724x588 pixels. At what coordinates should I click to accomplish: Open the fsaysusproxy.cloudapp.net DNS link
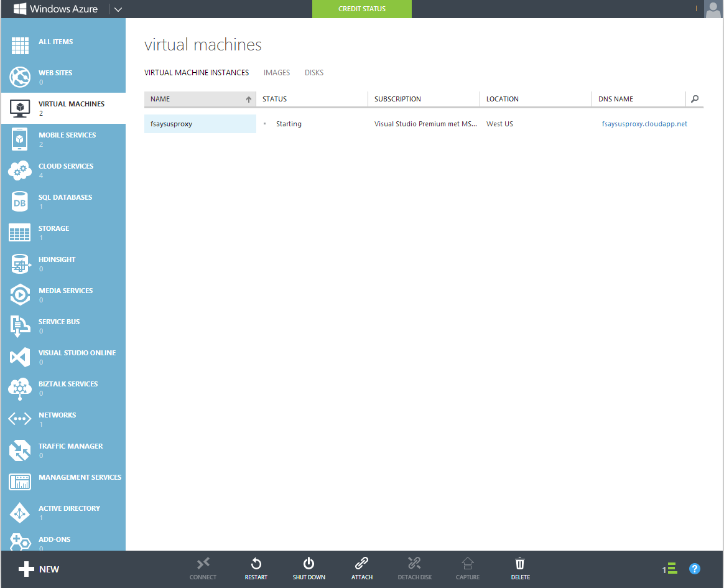(x=644, y=124)
